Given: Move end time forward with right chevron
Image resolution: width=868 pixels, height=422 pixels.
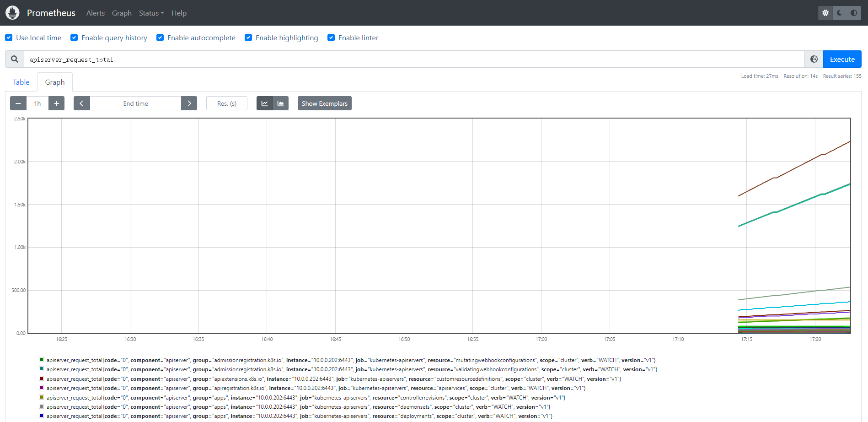Looking at the screenshot, I should [189, 103].
